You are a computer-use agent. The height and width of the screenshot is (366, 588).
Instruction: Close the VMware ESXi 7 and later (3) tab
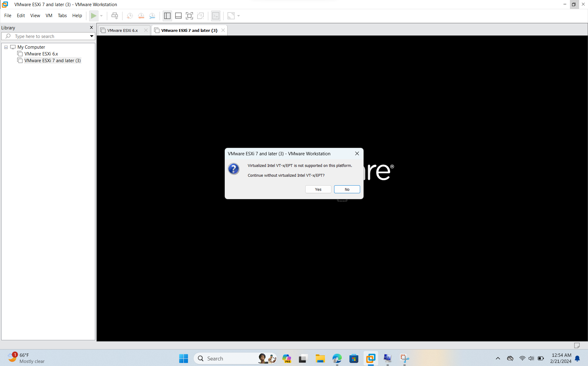[x=223, y=30]
